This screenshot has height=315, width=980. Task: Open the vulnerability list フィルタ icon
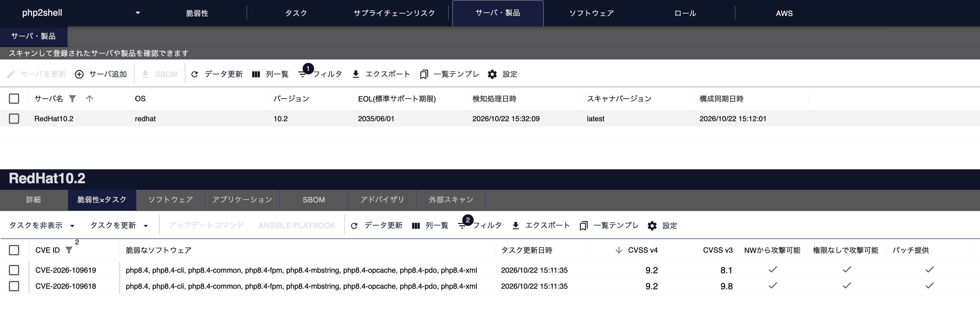[462, 226]
